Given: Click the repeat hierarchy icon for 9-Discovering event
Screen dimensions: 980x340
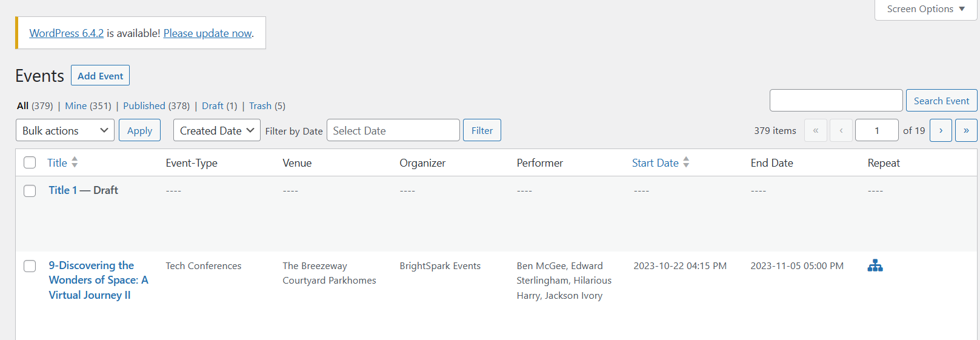Looking at the screenshot, I should click(875, 265).
